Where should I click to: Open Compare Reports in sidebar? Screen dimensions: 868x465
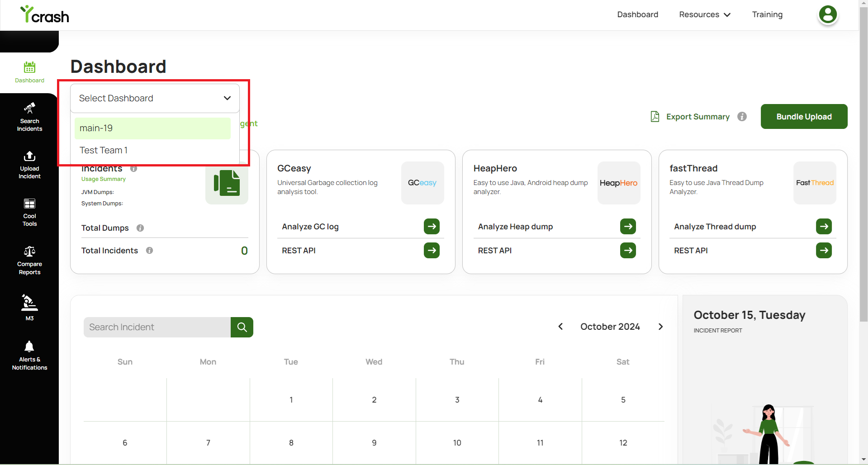(x=29, y=261)
